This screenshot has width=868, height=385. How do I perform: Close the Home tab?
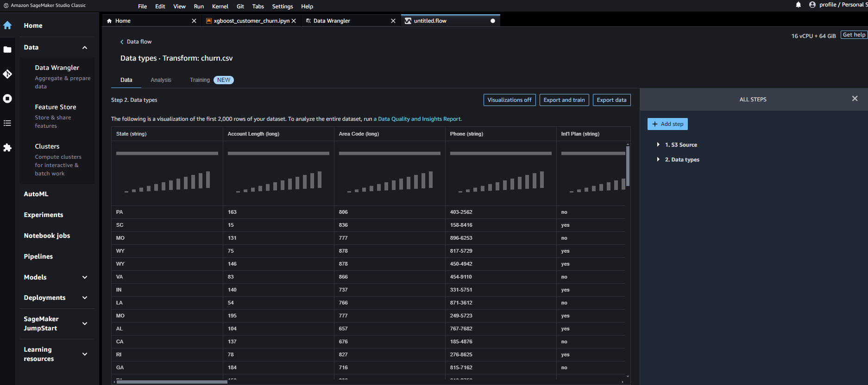coord(194,21)
